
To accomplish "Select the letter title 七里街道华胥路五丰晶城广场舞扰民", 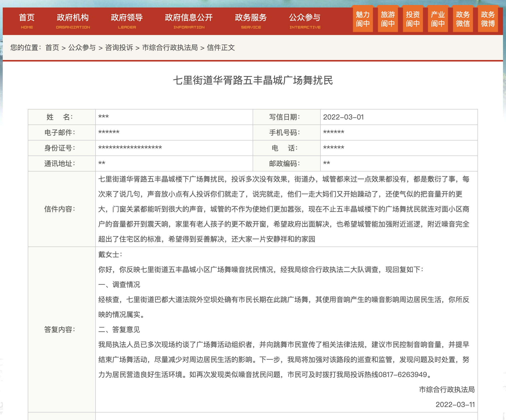I will click(253, 80).
